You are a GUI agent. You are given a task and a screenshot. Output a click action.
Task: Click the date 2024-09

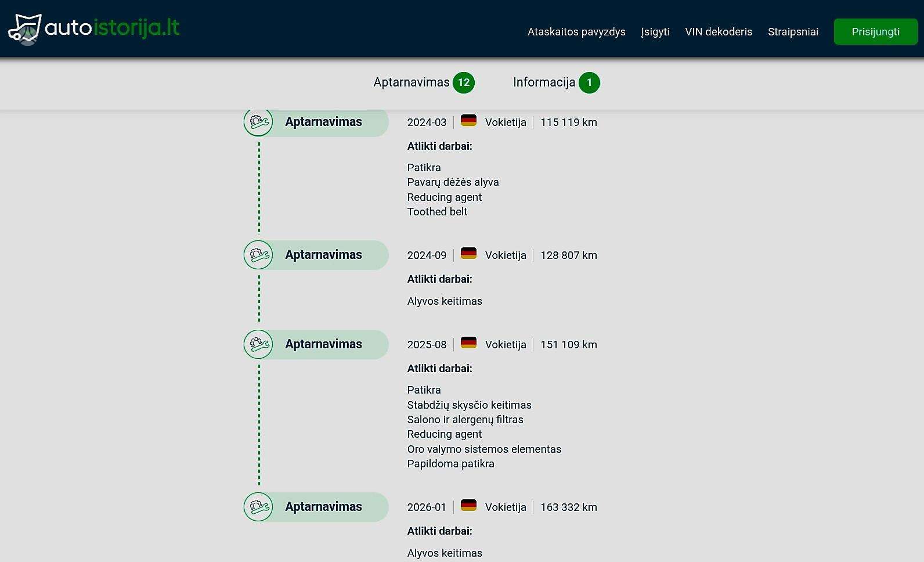point(427,255)
